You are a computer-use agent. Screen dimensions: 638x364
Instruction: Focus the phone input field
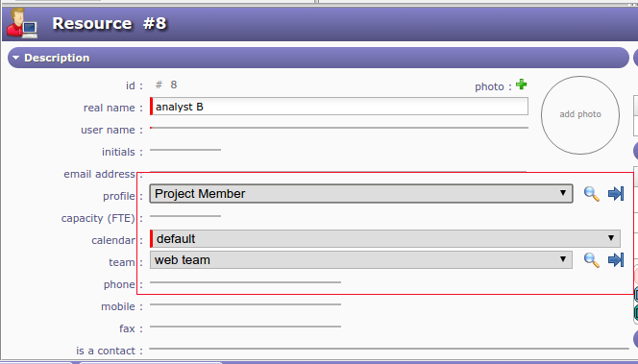tap(245, 279)
